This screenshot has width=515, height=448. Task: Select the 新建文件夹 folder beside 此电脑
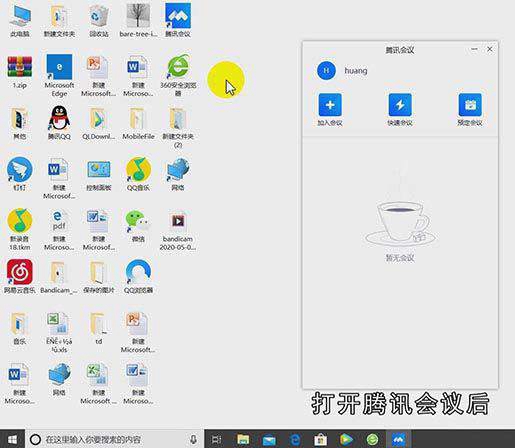[x=59, y=20]
